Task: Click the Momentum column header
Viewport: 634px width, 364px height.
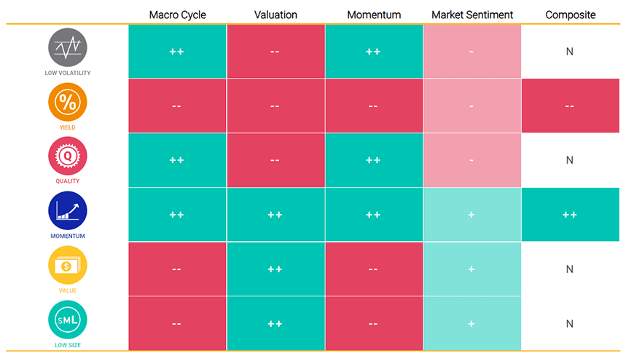Action: [x=373, y=15]
